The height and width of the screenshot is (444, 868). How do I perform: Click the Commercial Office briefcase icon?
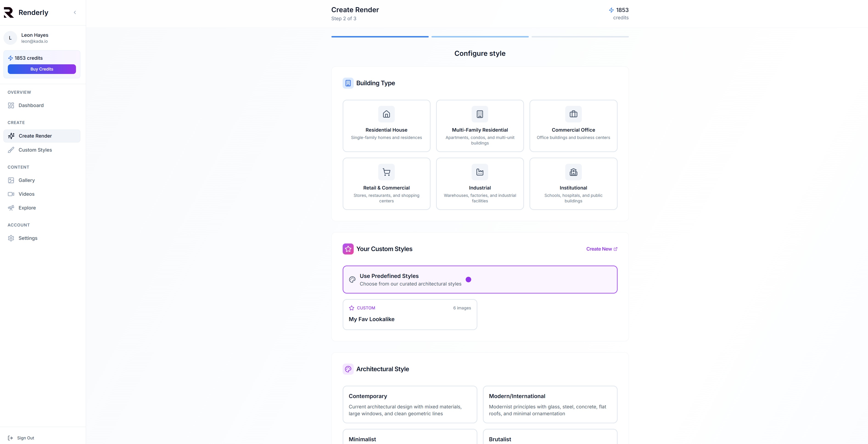574,114
